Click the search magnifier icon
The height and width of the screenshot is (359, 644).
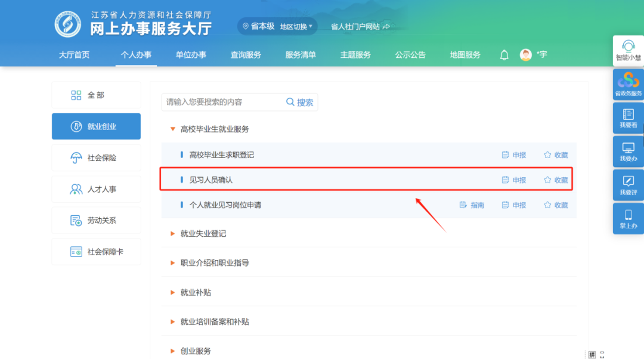290,102
